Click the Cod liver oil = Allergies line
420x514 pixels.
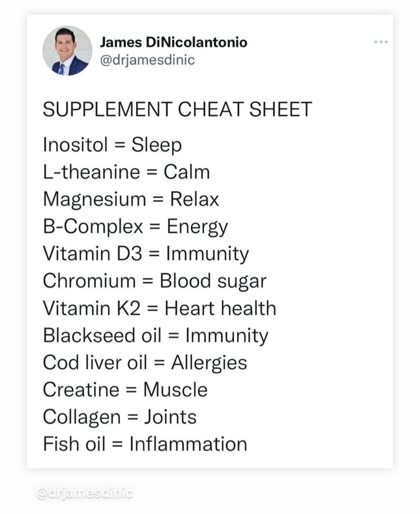click(x=145, y=362)
